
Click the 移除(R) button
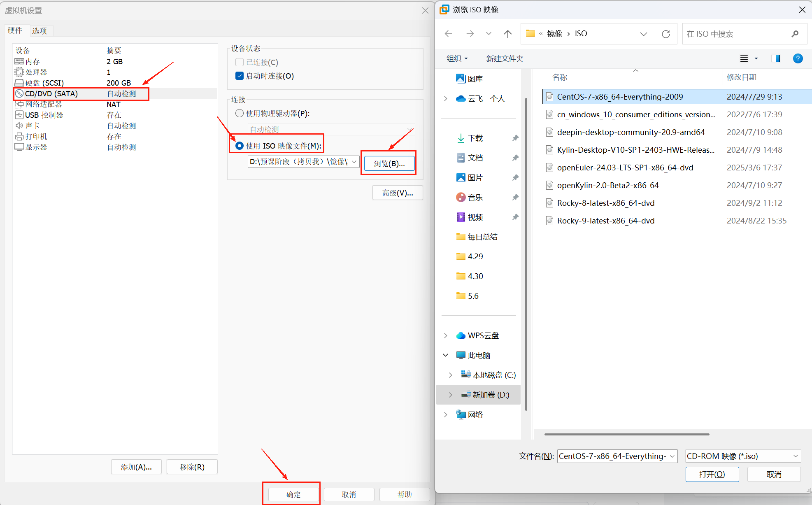[192, 467]
